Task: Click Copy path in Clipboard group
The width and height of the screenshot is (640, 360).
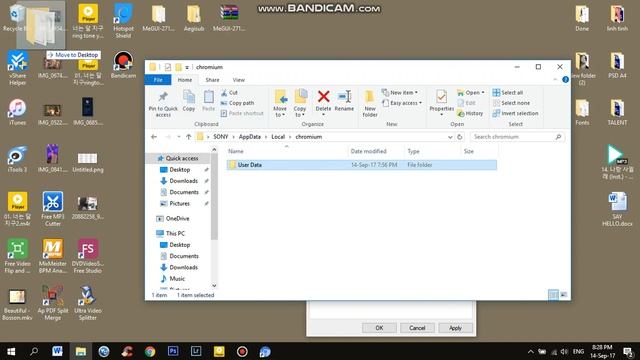Action: (237, 103)
